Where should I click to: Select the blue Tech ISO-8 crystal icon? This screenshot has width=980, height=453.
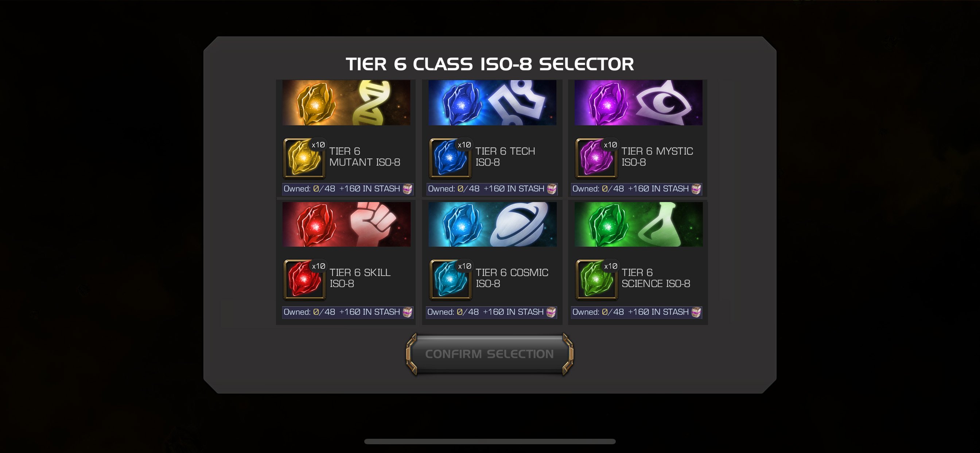pyautogui.click(x=450, y=158)
